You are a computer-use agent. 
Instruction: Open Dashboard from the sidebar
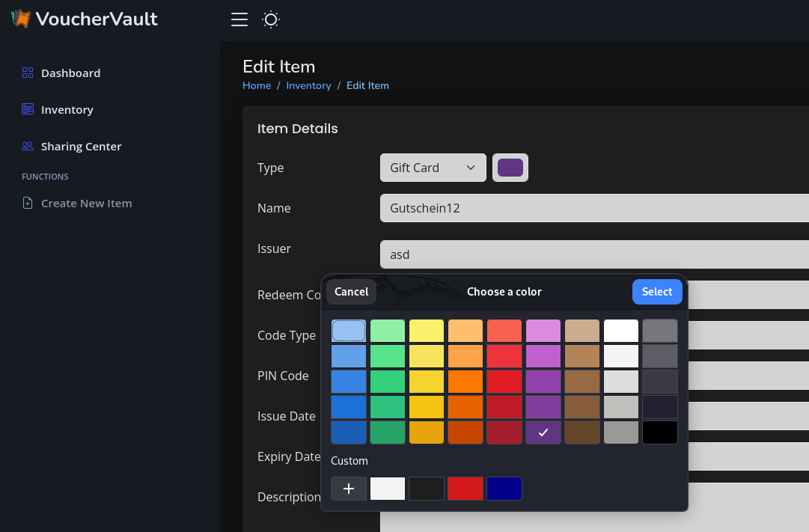tap(70, 73)
